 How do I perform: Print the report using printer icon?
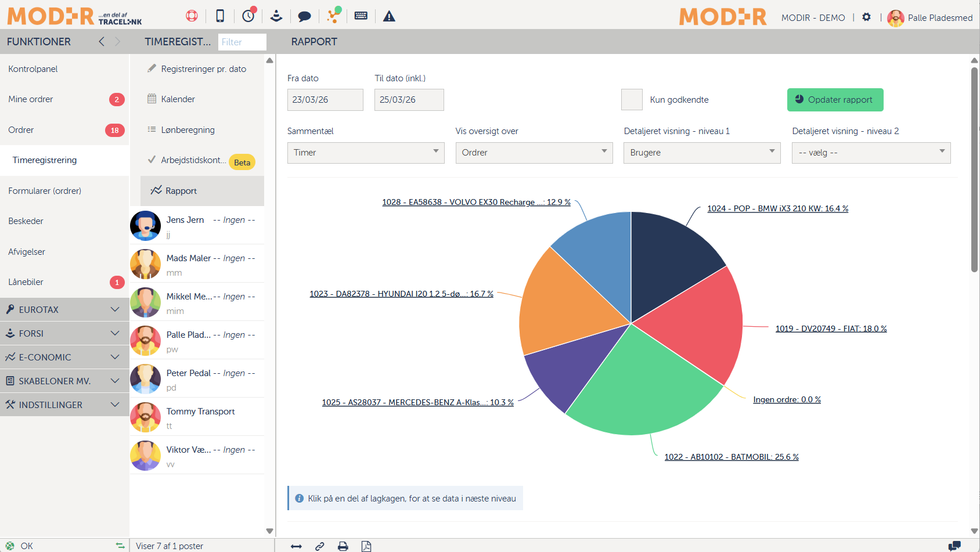click(x=343, y=546)
